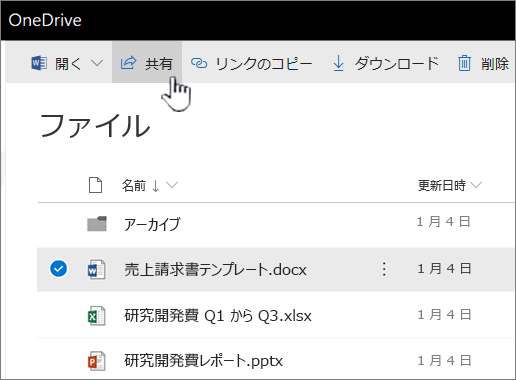Open the 名前 column dropdown chevron
Image resolution: width=516 pixels, height=380 pixels.
point(172,185)
